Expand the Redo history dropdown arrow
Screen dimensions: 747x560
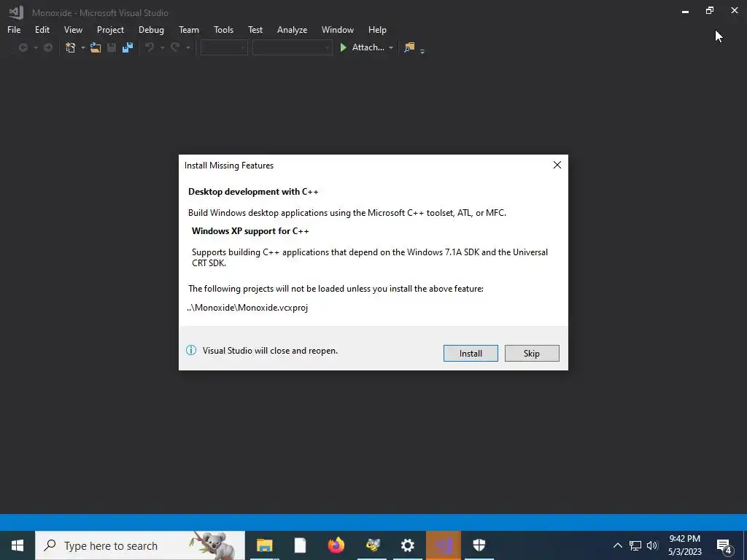tap(188, 47)
